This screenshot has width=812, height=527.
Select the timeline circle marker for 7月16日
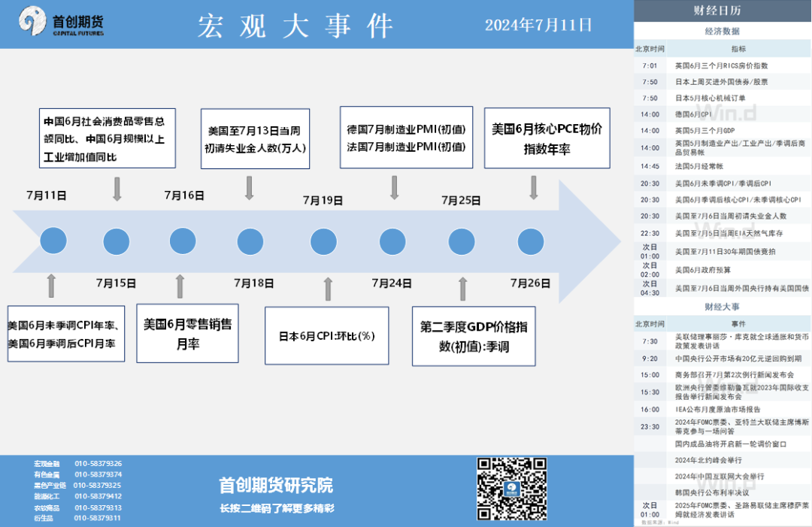(183, 241)
